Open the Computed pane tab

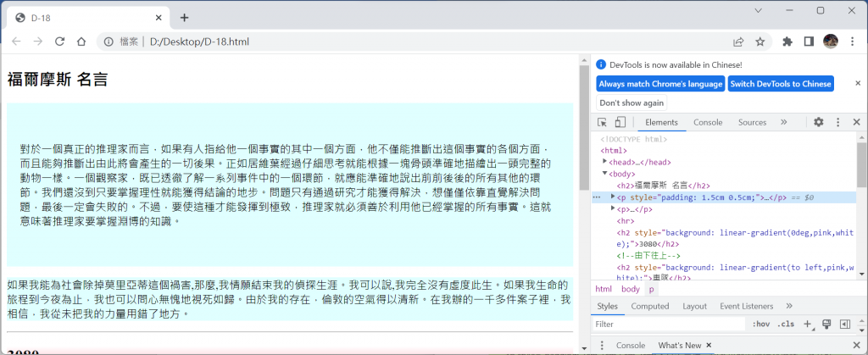(650, 307)
